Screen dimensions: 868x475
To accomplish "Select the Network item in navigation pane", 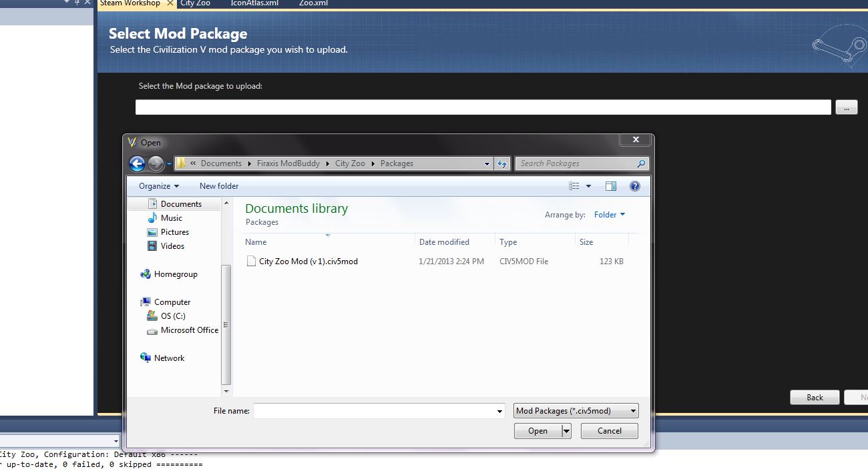I will 169,358.
